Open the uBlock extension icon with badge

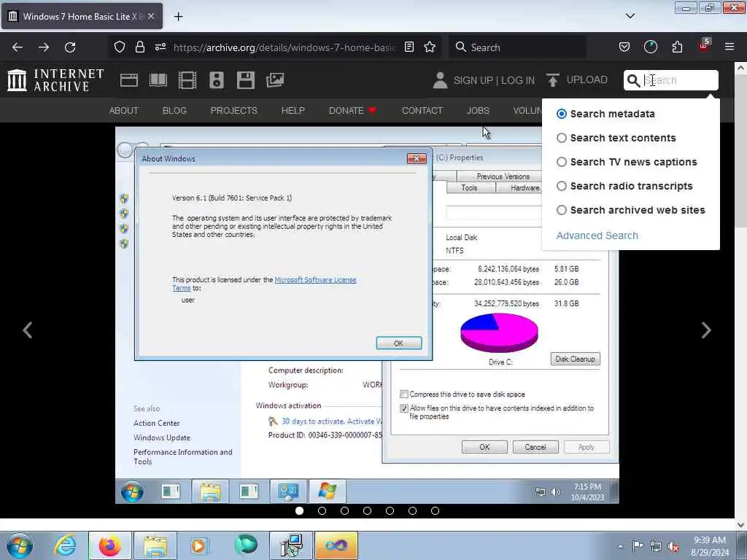pyautogui.click(x=704, y=46)
